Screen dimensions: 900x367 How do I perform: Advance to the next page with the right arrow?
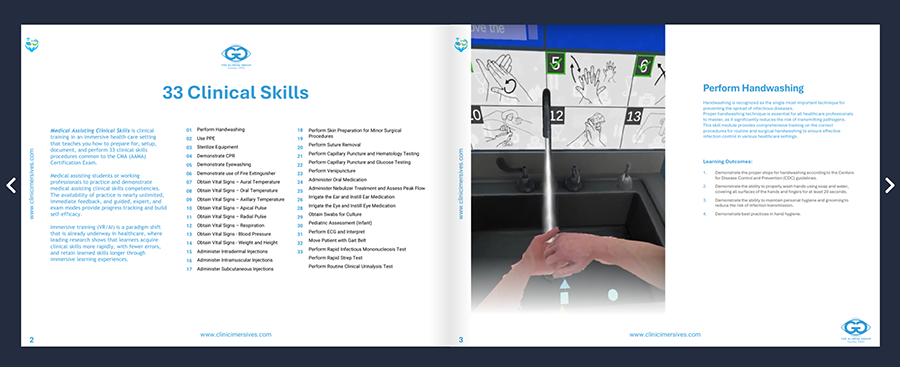pos(889,185)
